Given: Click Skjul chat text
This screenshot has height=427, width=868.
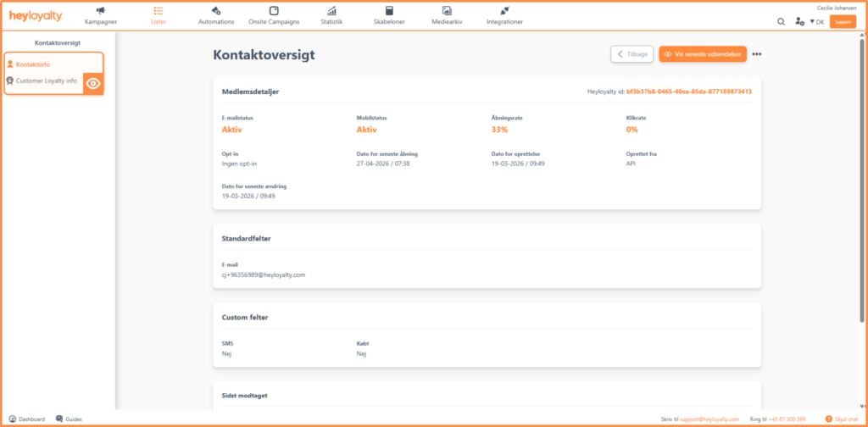Looking at the screenshot, I should click(847, 419).
